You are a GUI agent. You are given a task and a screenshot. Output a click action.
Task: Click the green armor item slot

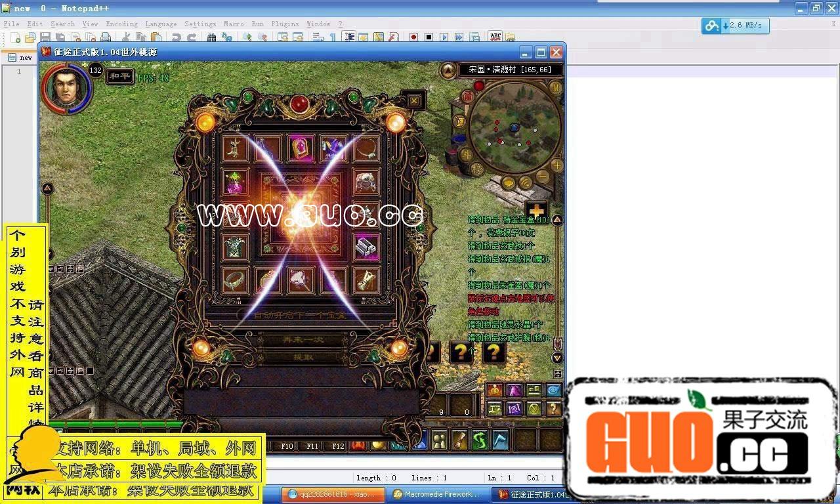click(x=235, y=247)
